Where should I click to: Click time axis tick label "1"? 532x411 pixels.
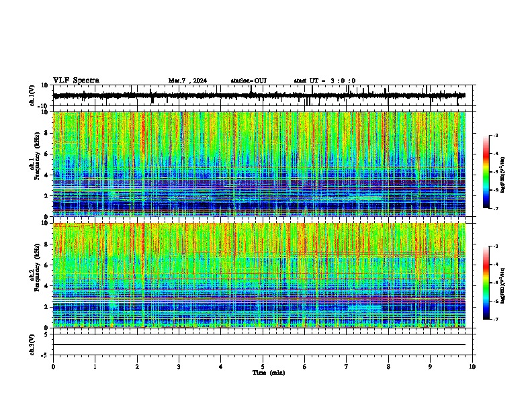pyautogui.click(x=95, y=367)
